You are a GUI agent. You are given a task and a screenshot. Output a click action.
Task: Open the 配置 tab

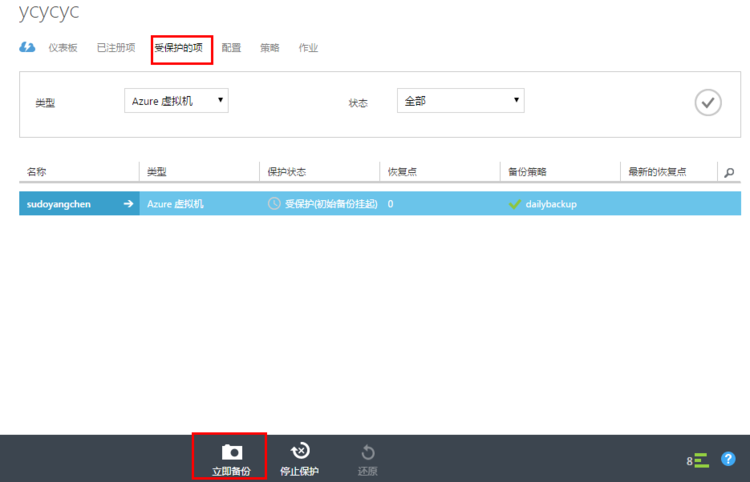point(231,48)
